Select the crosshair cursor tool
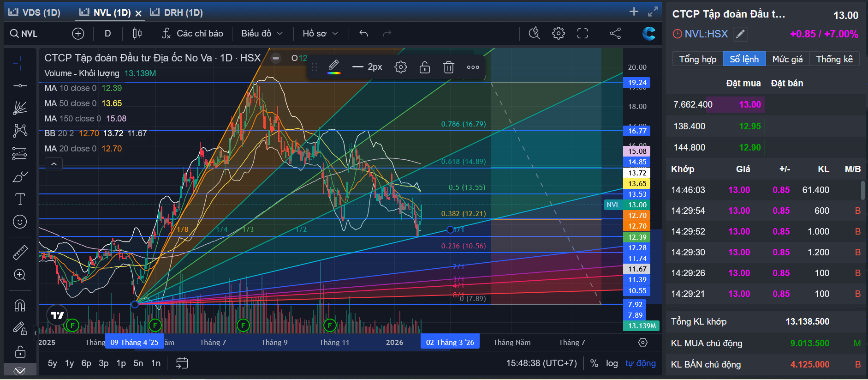Viewport: 868px width, 380px height. [x=20, y=63]
